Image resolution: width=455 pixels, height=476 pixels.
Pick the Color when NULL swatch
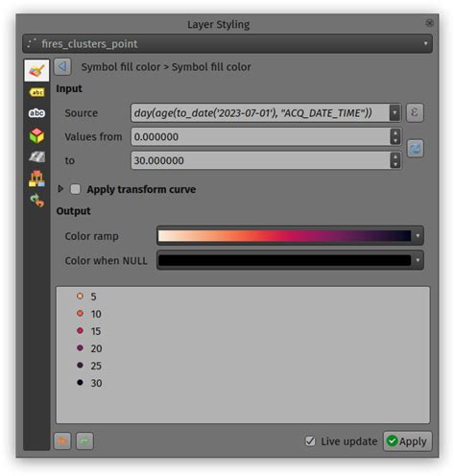284,260
